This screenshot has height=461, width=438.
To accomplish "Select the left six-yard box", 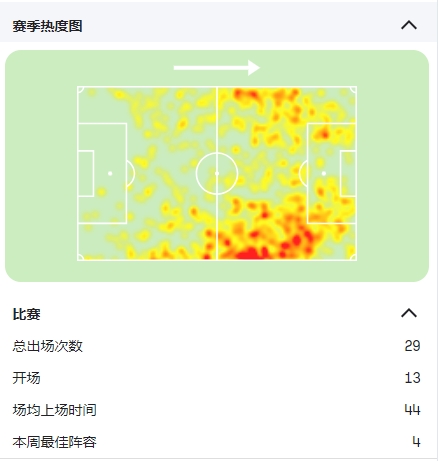I will pyautogui.click(x=86, y=173).
